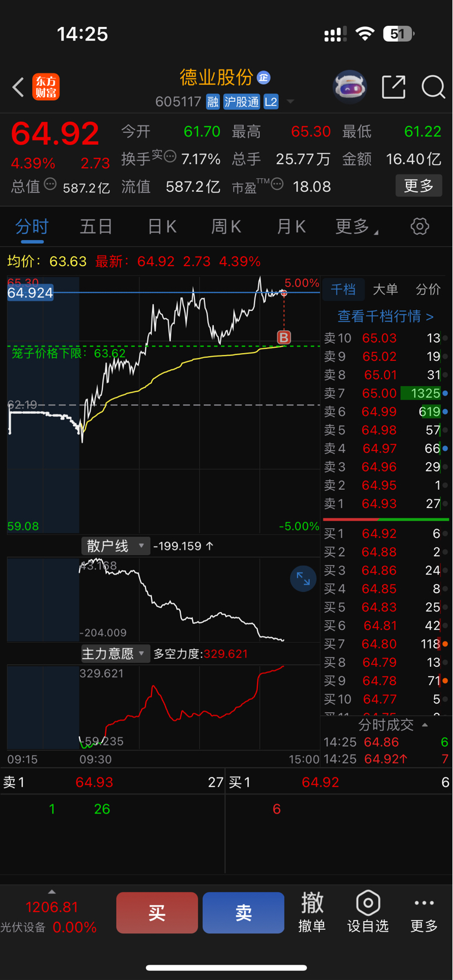
Task: Expand the index bar above 1206.81
Action: tap(52, 892)
